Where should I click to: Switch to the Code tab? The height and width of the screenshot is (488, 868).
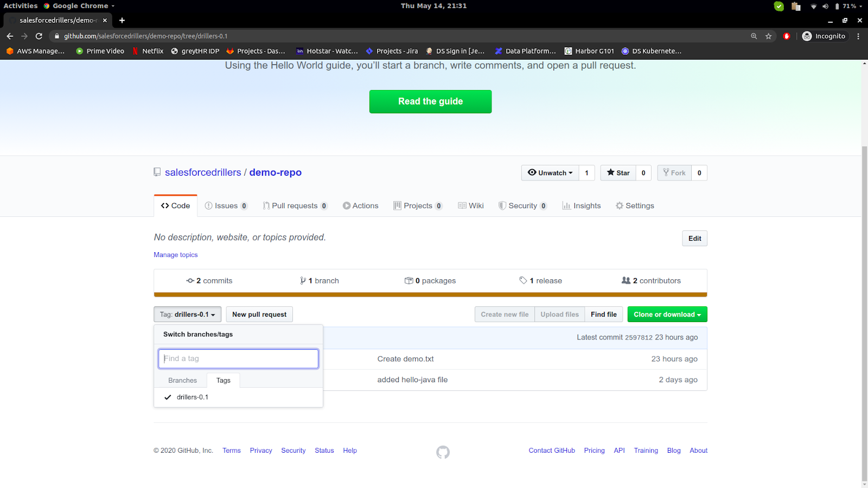[x=175, y=206]
